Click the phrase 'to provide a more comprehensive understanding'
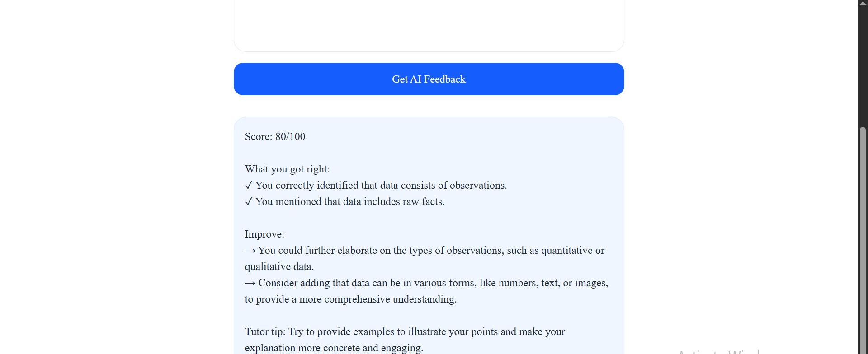Viewport: 868px width, 354px height. [x=350, y=299]
